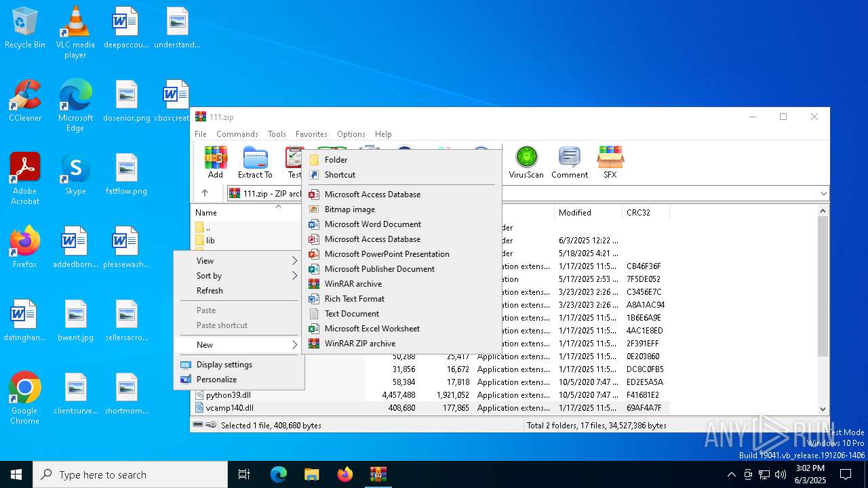
Task: Expand the New submenu
Action: point(239,345)
